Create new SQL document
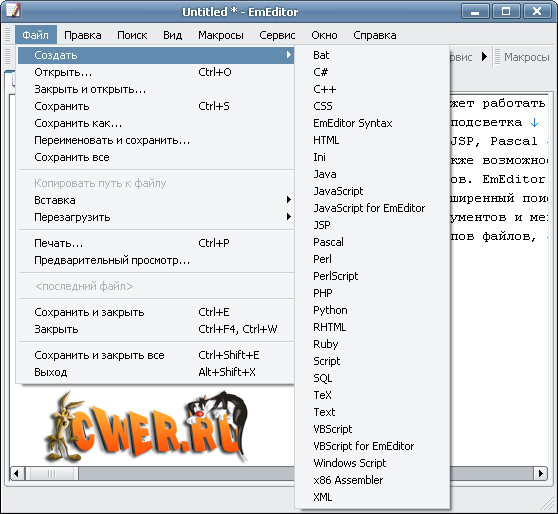Image resolution: width=558 pixels, height=514 pixels. coord(372,378)
